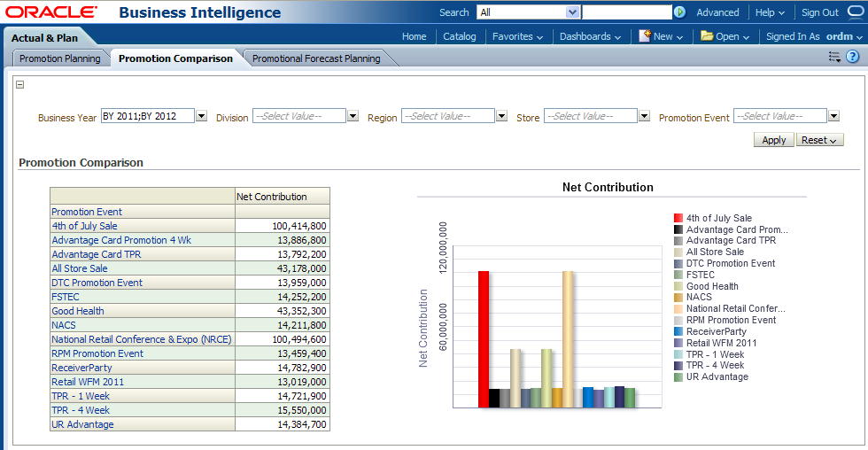Viewport: 868px width, 450px height.
Task: Switch to the Promotion Planning tab
Action: 60,58
